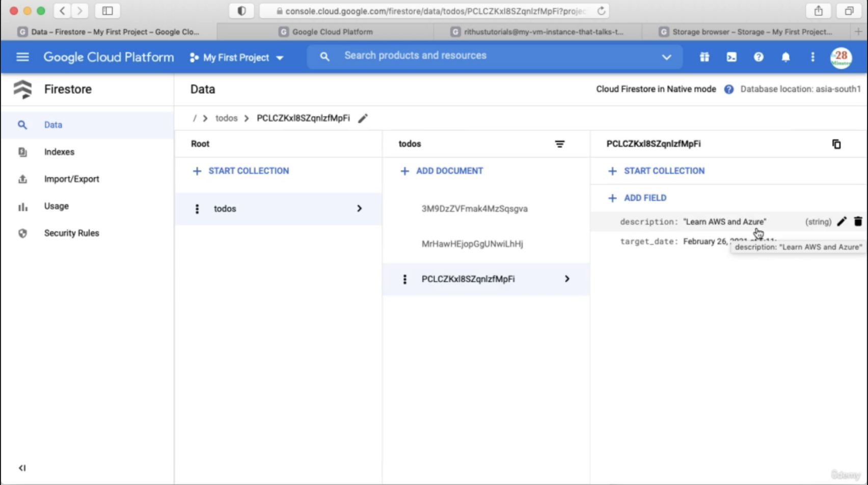Edit the description field pencil icon
Image resolution: width=868 pixels, height=485 pixels.
(842, 222)
